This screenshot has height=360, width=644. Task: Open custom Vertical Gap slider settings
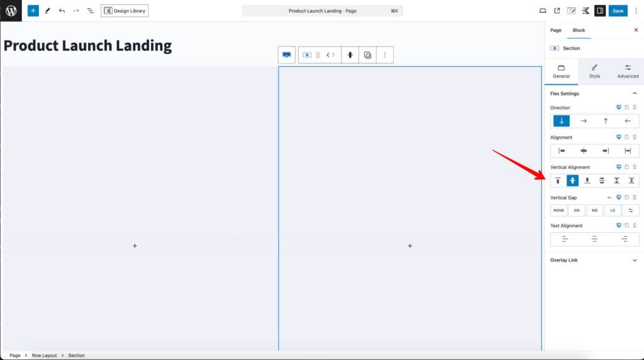630,210
